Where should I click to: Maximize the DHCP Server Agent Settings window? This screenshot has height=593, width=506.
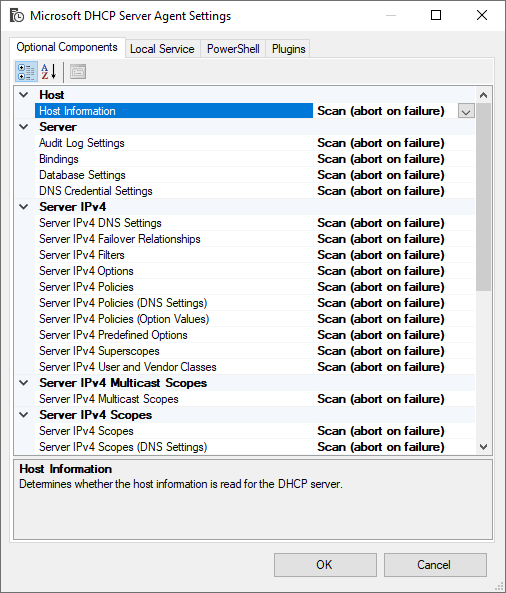point(436,15)
